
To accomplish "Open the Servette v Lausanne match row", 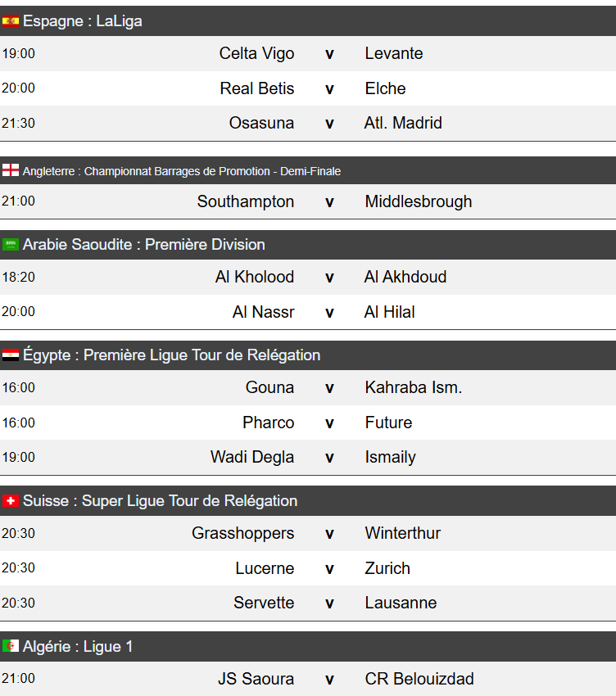I will (x=308, y=603).
